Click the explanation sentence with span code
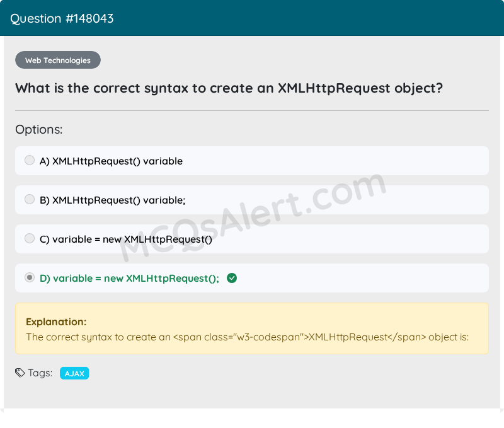The height and width of the screenshot is (428, 504). pyautogui.click(x=247, y=337)
